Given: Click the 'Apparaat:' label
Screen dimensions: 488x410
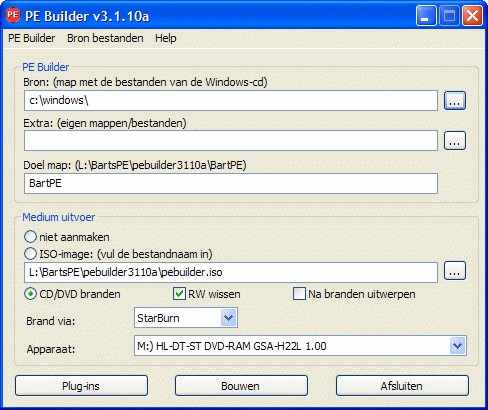Looking at the screenshot, I should click(x=51, y=349).
